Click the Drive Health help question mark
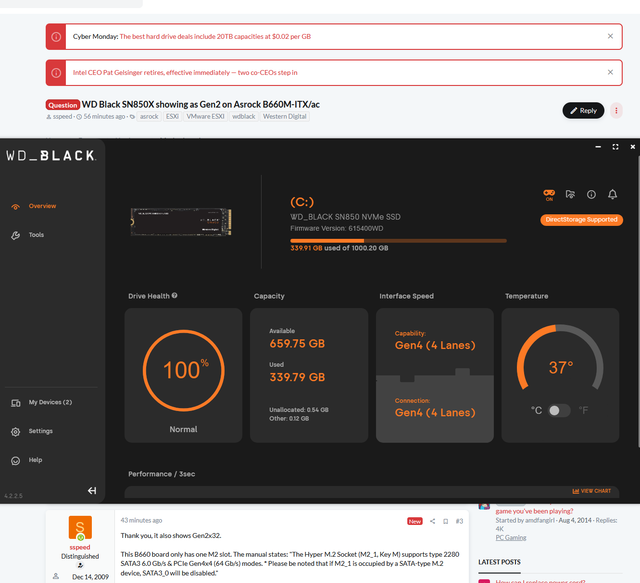Image resolution: width=640 pixels, height=583 pixels. pyautogui.click(x=175, y=296)
